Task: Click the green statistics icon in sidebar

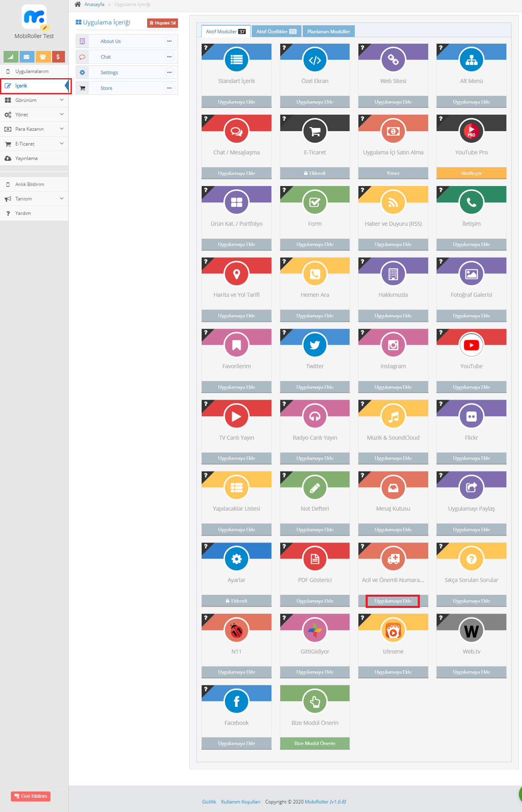Action: click(11, 57)
